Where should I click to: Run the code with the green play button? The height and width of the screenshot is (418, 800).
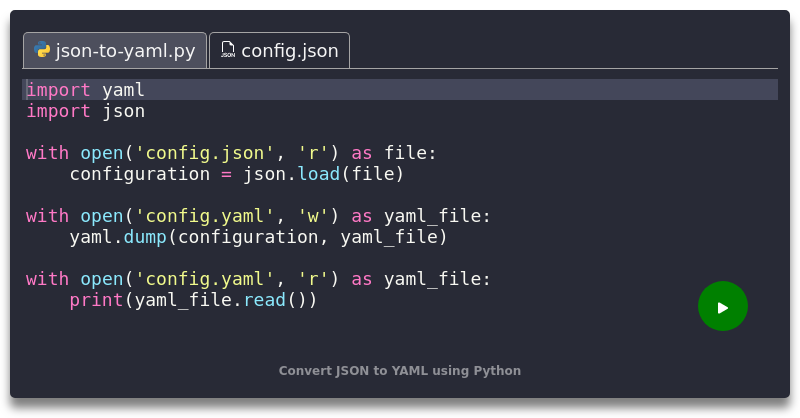click(x=723, y=307)
